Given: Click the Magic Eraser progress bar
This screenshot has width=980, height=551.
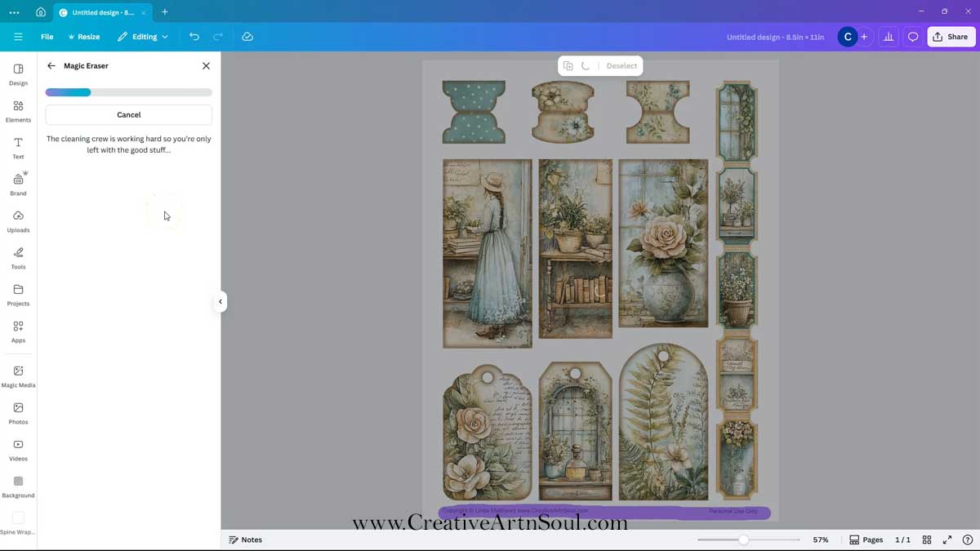Looking at the screenshot, I should coord(129,92).
